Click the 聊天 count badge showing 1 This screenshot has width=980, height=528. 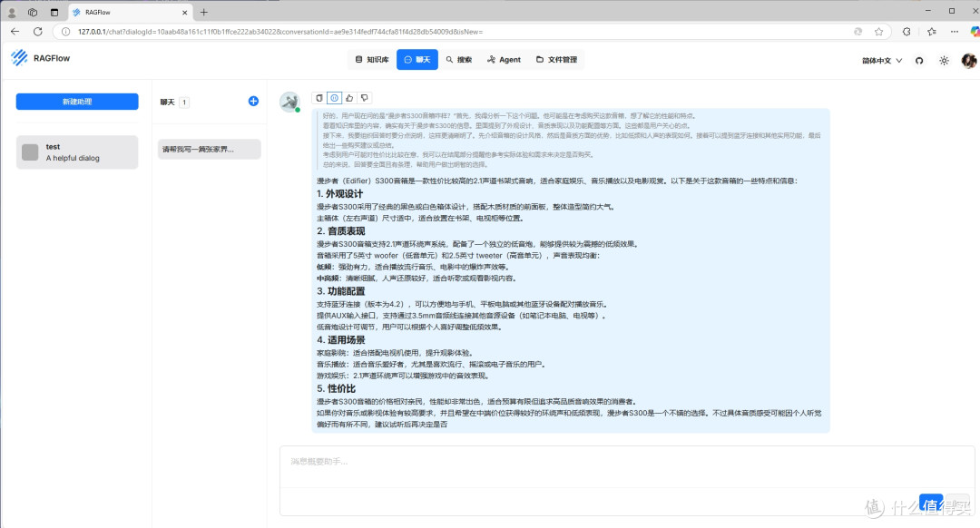(183, 102)
